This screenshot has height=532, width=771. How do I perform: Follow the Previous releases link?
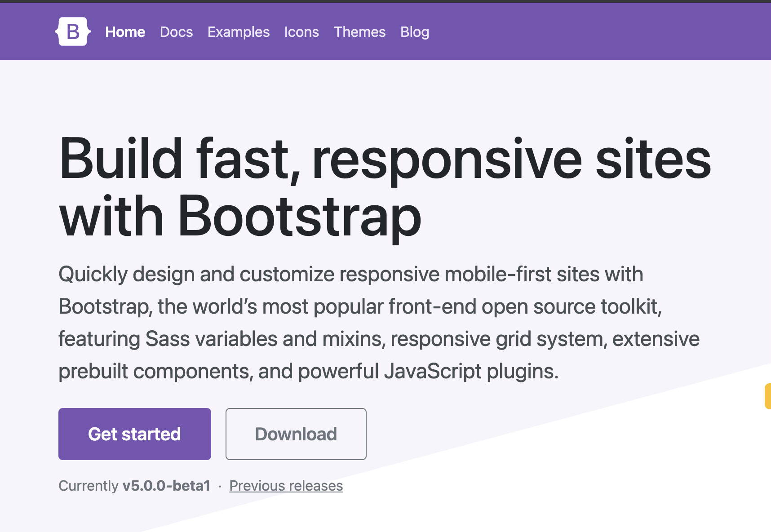pos(286,486)
